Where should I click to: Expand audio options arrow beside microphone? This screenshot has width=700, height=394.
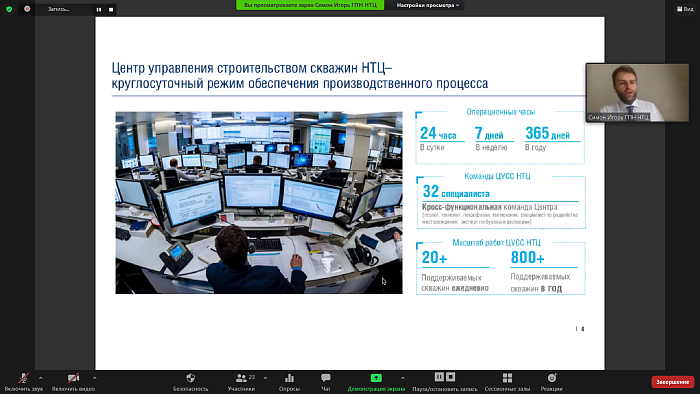click(x=41, y=378)
